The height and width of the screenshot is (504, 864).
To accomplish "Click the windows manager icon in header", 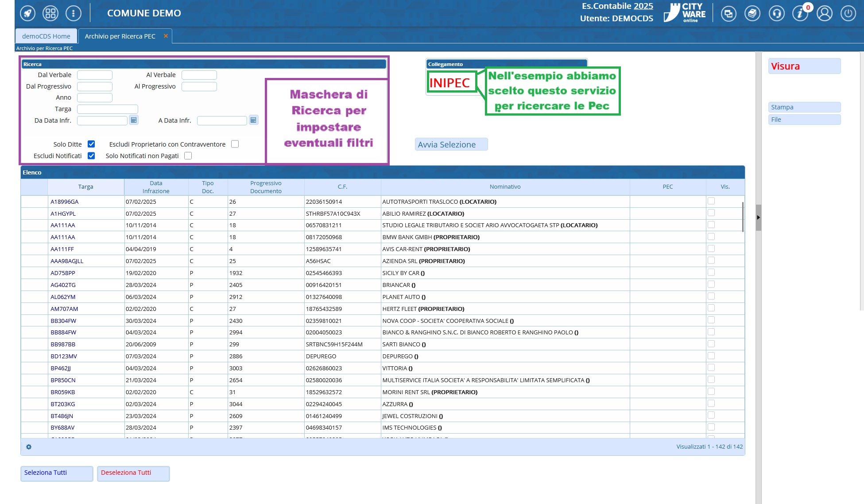I will (728, 13).
